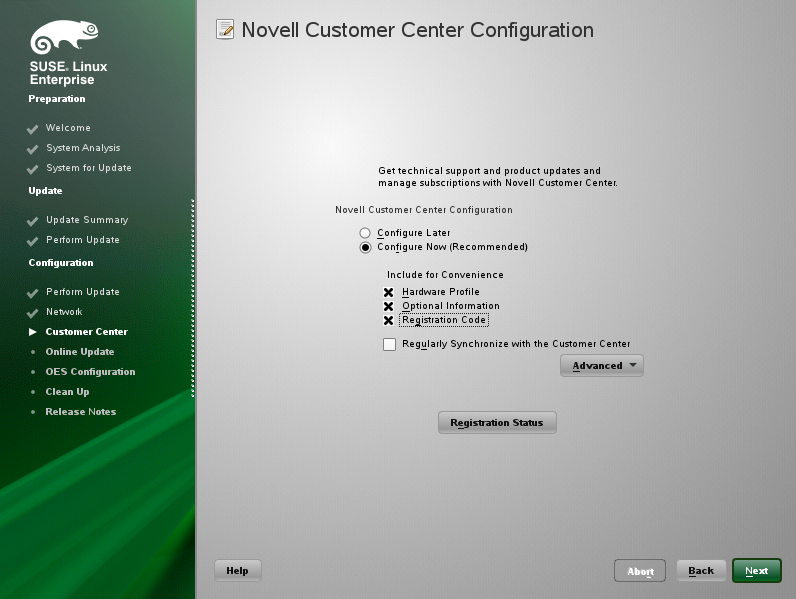This screenshot has width=796, height=599.
Task: Select the Welcome step in sidebar
Action: (68, 128)
